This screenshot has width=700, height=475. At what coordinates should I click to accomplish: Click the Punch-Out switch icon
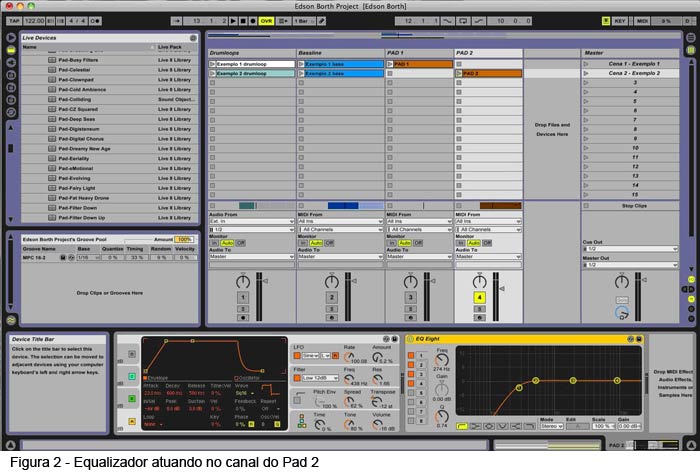[x=479, y=21]
